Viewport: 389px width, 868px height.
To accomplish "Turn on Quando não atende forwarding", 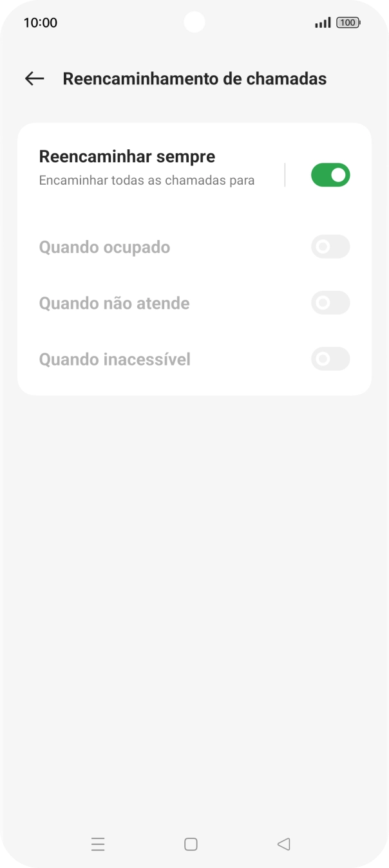I will pyautogui.click(x=330, y=302).
